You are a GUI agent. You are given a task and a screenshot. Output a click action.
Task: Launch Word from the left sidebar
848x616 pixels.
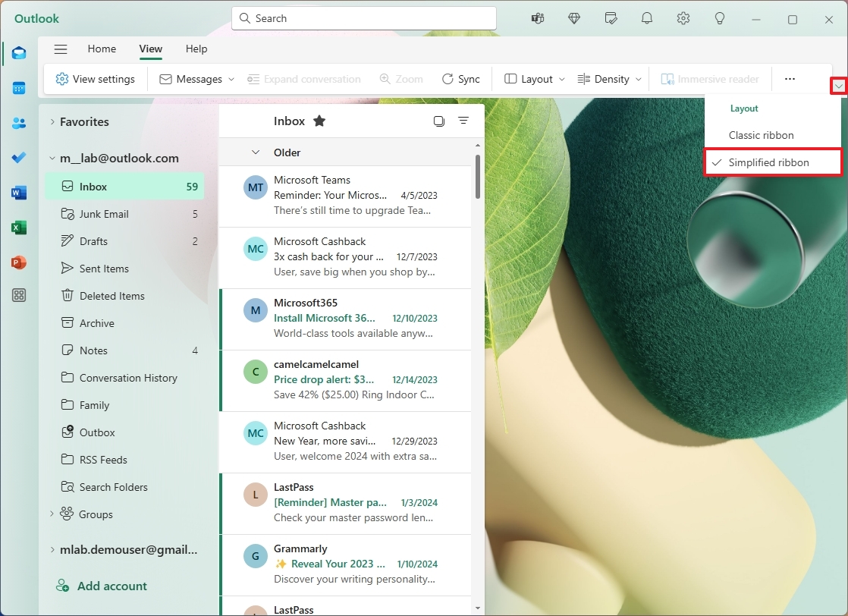pos(19,193)
